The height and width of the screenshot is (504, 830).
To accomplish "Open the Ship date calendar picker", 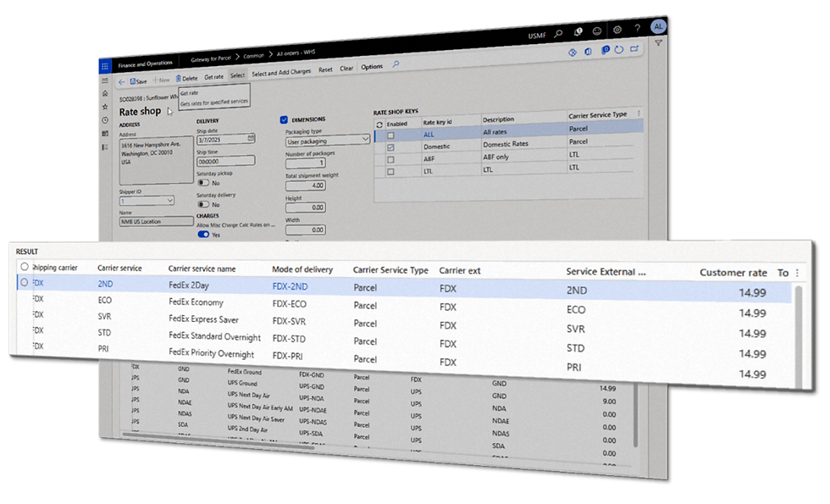I will pos(251,137).
